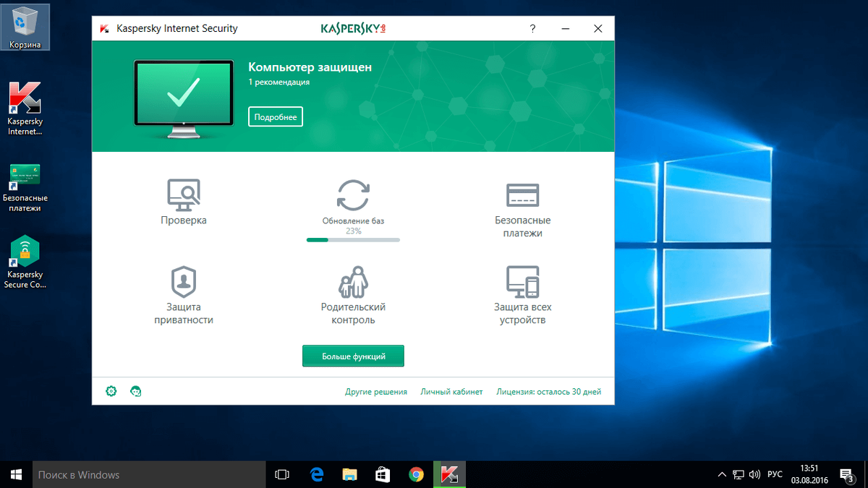Open the Личный кабинет link

[451, 392]
